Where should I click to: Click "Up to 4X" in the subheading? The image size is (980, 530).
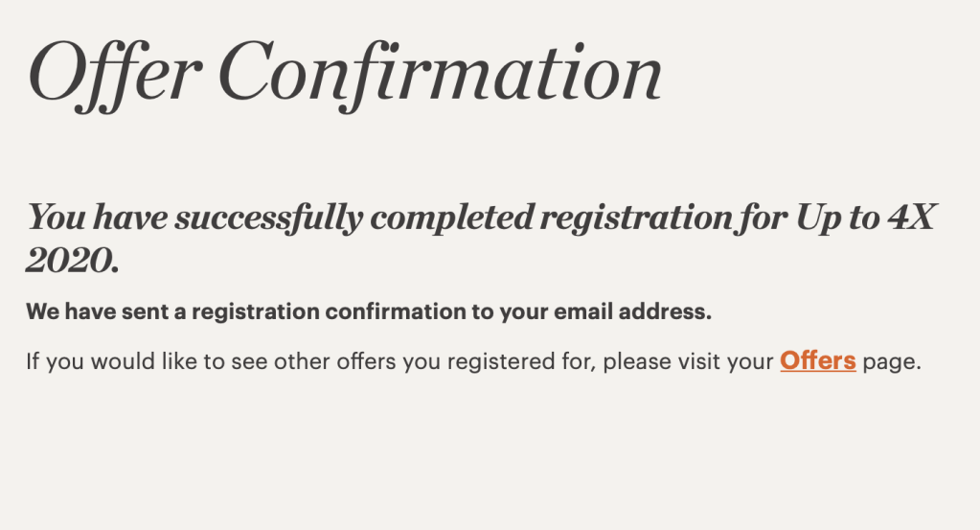coord(865,219)
